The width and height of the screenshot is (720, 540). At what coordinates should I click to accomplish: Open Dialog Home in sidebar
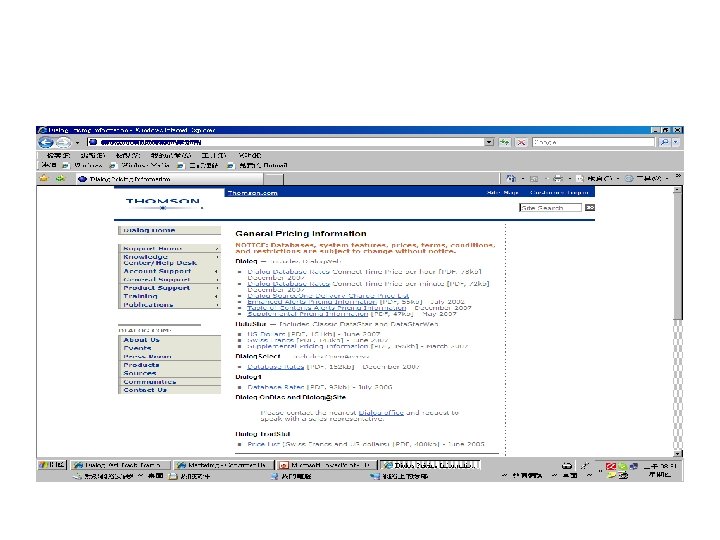click(x=169, y=230)
